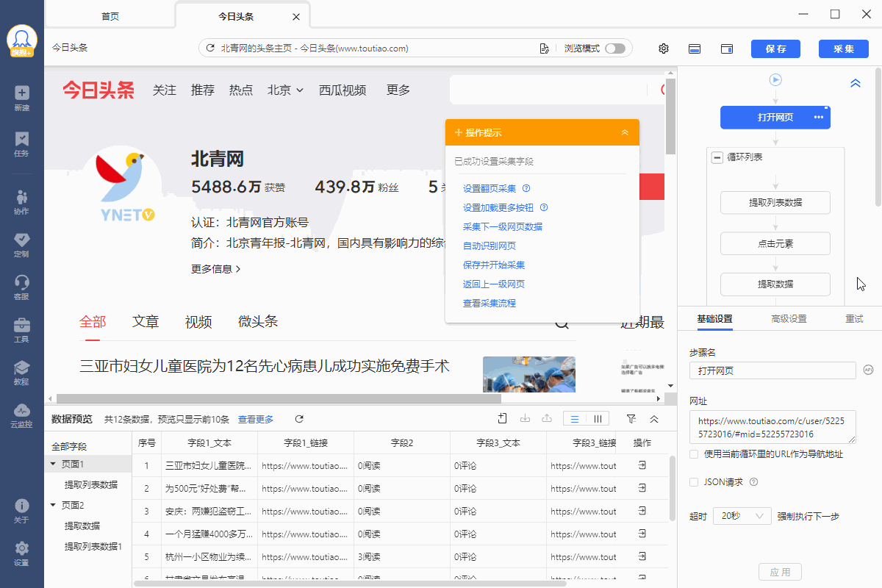Open the 客服 customer service icon
This screenshot has height=588, width=882.
click(x=21, y=287)
